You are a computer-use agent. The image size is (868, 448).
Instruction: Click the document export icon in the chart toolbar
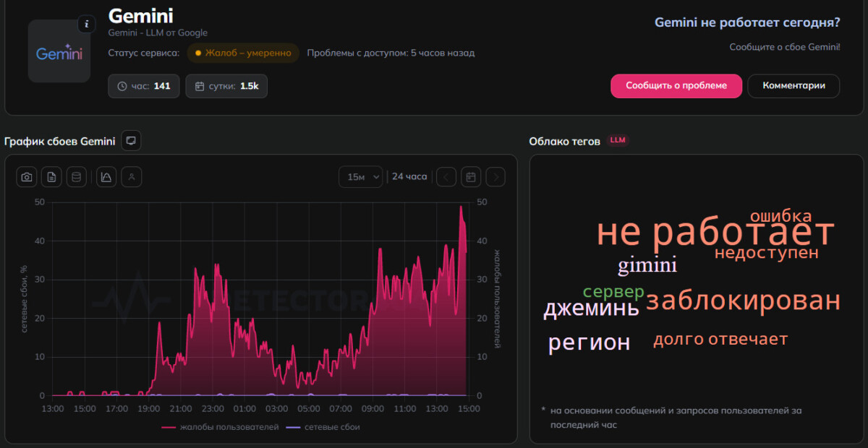click(51, 177)
